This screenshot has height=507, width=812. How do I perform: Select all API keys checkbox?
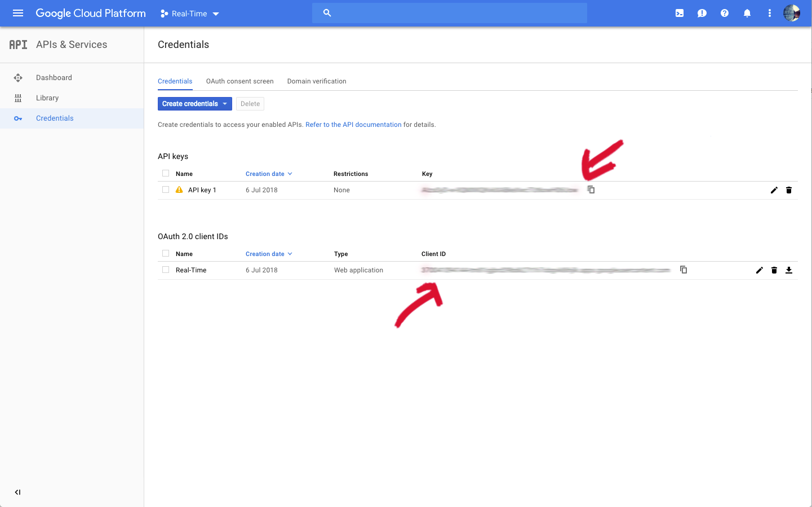pos(166,173)
